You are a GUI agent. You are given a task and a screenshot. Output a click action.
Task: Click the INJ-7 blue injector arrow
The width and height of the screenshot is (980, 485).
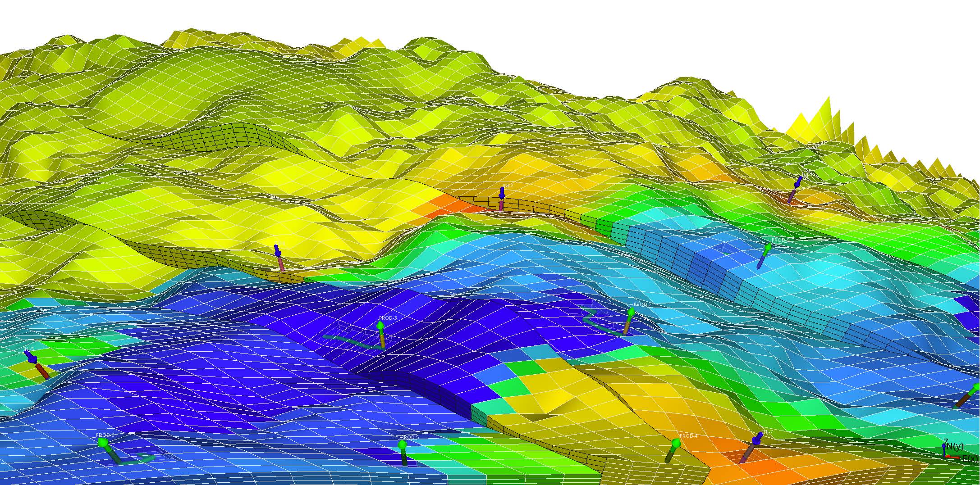[757, 439]
